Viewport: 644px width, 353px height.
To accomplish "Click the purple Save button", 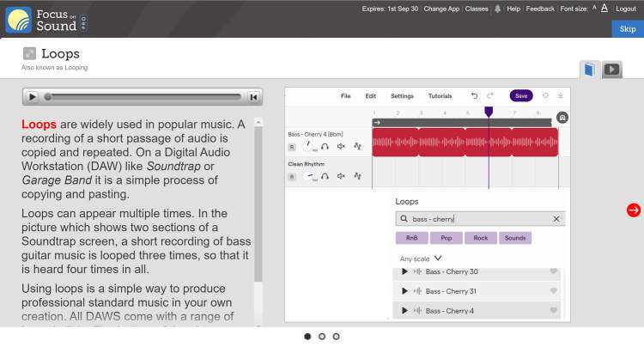I will point(521,95).
